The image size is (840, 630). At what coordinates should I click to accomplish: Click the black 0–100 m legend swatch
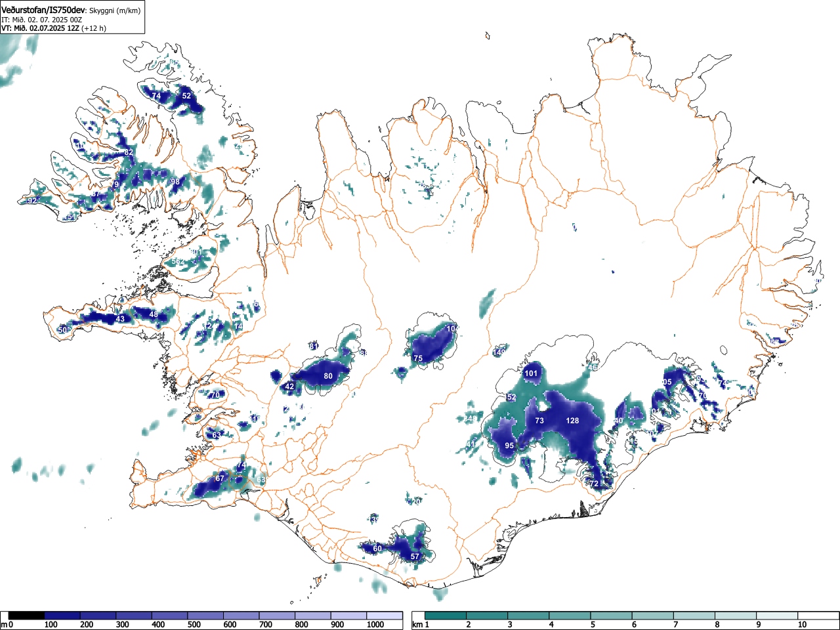pos(26,616)
